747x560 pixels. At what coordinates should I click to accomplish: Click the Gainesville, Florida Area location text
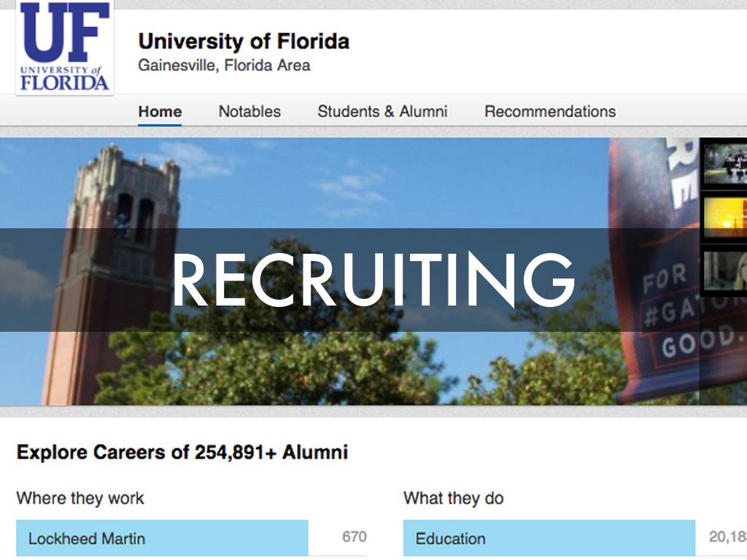(x=224, y=66)
